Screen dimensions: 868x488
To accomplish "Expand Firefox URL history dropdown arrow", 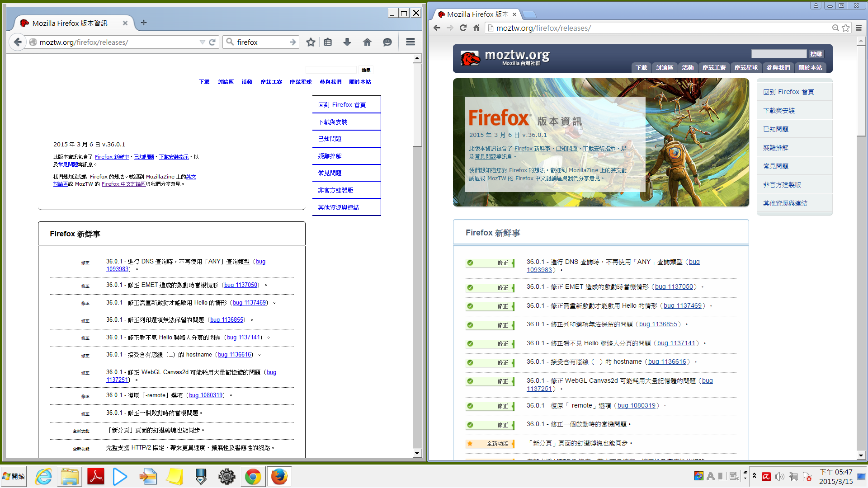I will coord(202,42).
